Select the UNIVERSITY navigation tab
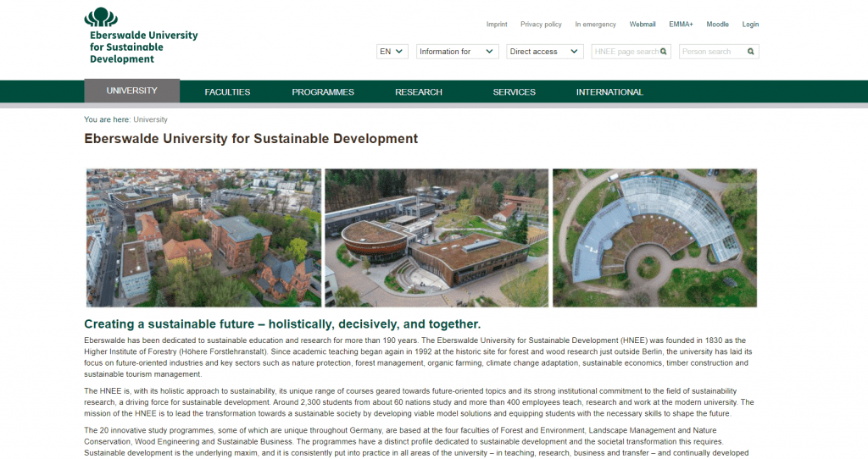This screenshot has height=459, width=868. pyautogui.click(x=131, y=91)
